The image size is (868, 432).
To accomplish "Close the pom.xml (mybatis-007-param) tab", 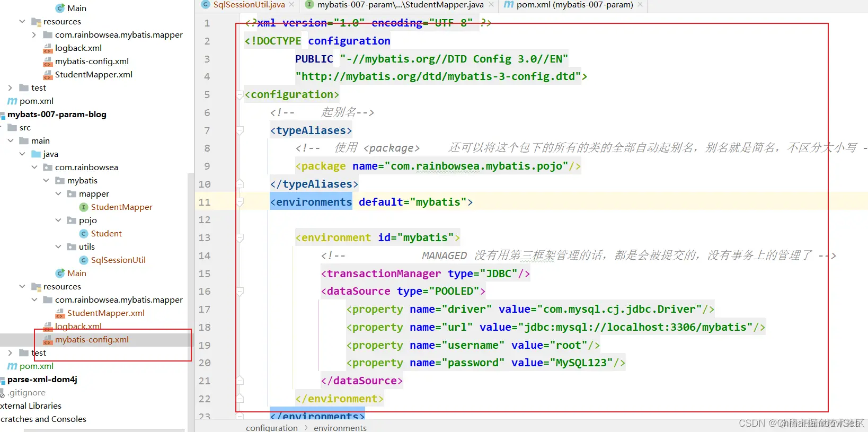I will 640,5.
